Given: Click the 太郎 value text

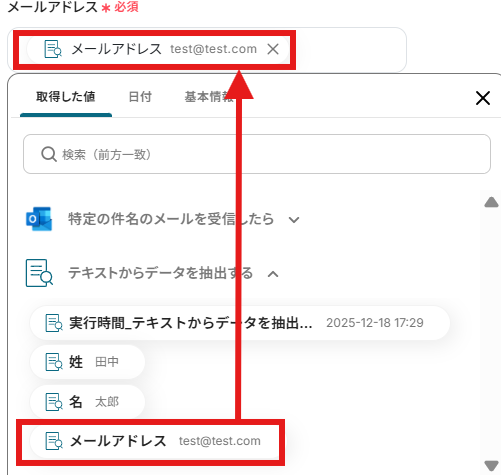Looking at the screenshot, I should (107, 402).
